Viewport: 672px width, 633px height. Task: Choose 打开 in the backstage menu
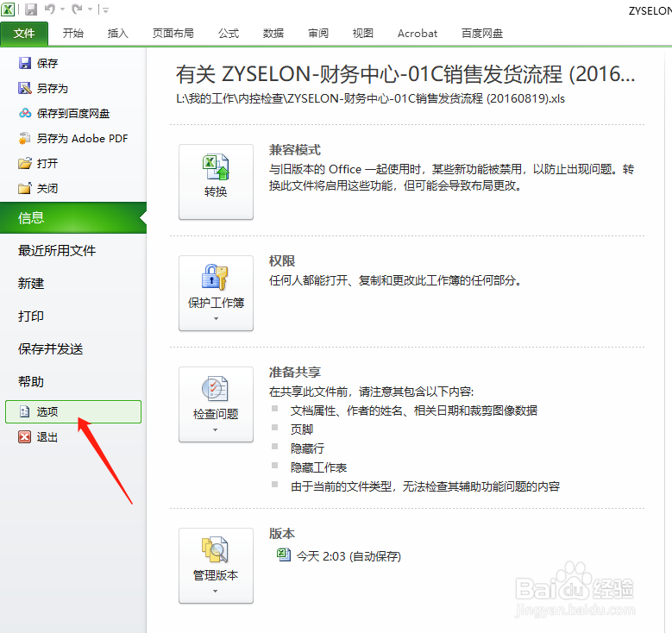click(47, 163)
